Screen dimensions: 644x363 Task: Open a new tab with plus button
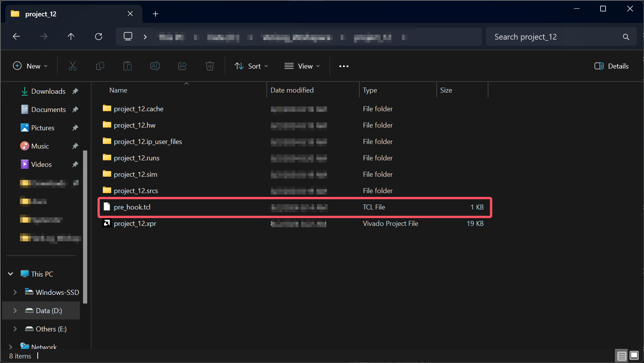coord(155,14)
